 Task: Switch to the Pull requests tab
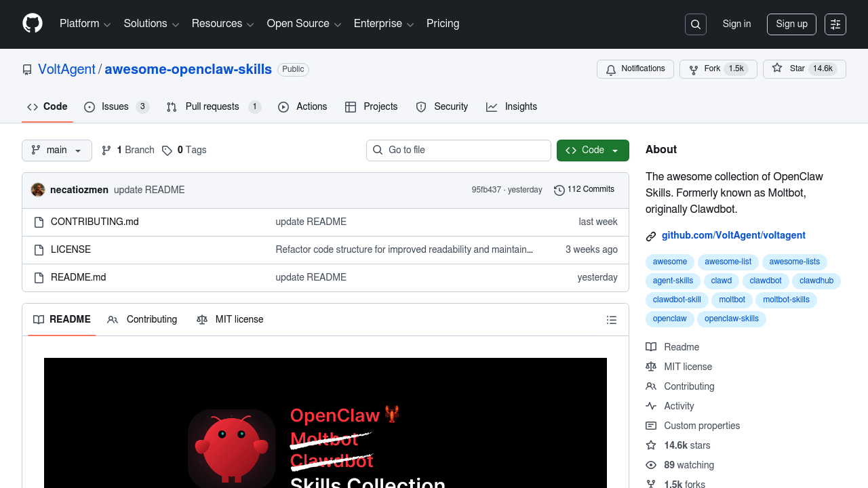tap(212, 107)
